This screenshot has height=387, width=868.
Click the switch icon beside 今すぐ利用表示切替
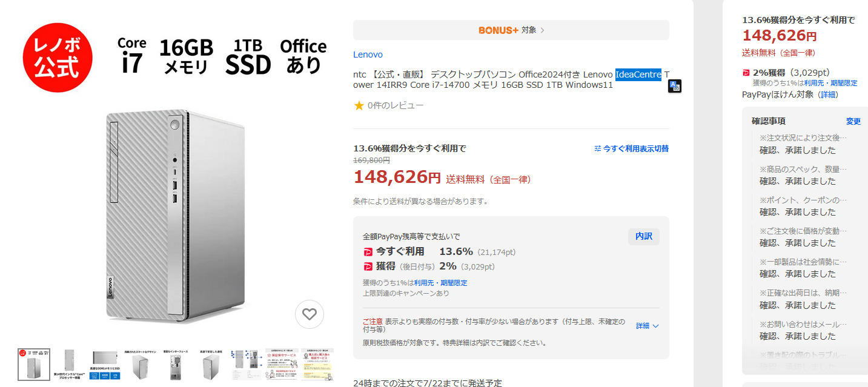[598, 148]
